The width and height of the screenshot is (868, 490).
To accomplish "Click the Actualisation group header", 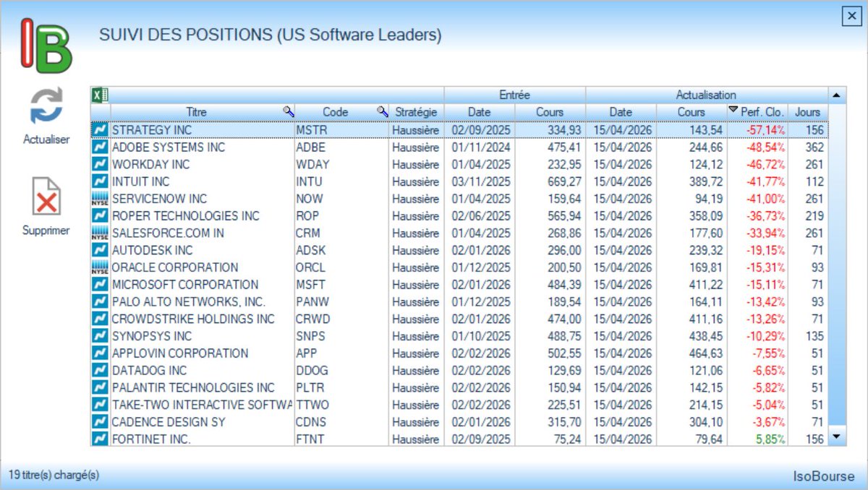I will pyautogui.click(x=706, y=95).
